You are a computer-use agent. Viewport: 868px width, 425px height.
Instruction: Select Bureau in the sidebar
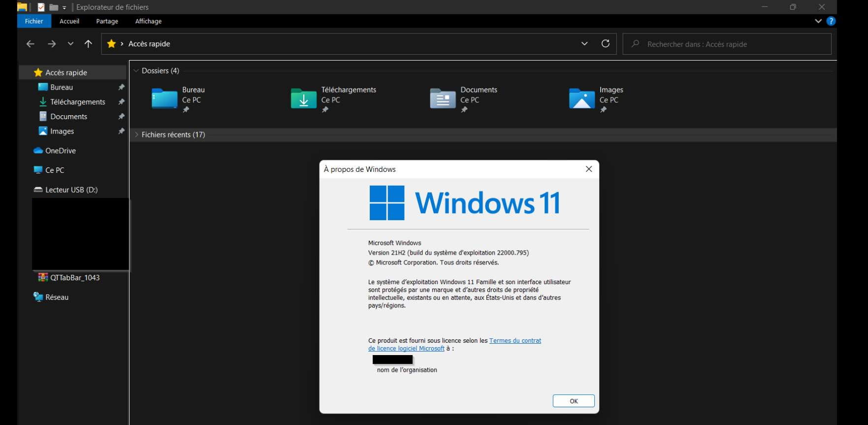[62, 87]
